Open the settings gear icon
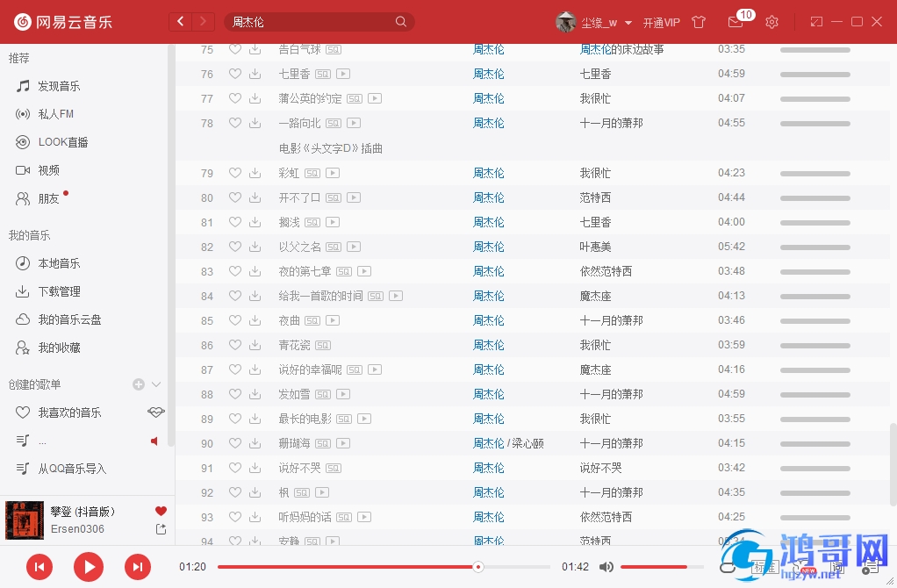The height and width of the screenshot is (588, 897). click(771, 22)
